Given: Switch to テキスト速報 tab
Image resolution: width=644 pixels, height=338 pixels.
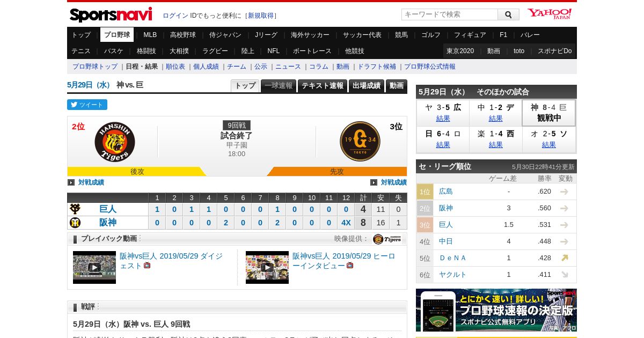Looking at the screenshot, I should (323, 86).
